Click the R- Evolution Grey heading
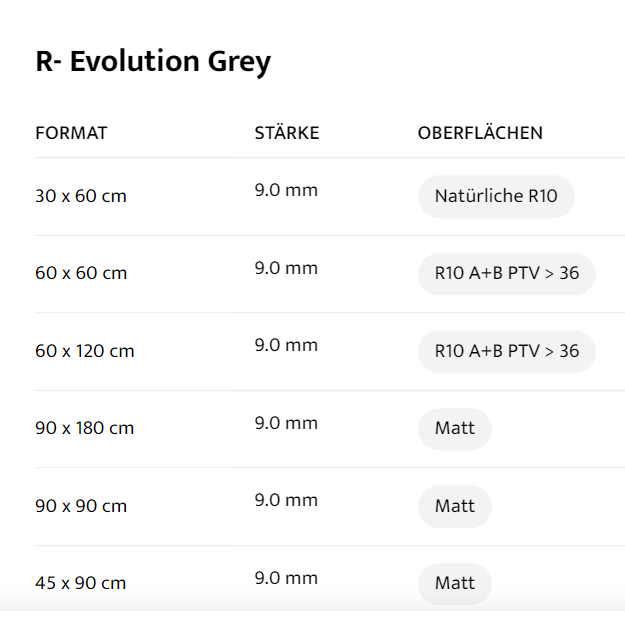This screenshot has width=625, height=630. [x=153, y=62]
